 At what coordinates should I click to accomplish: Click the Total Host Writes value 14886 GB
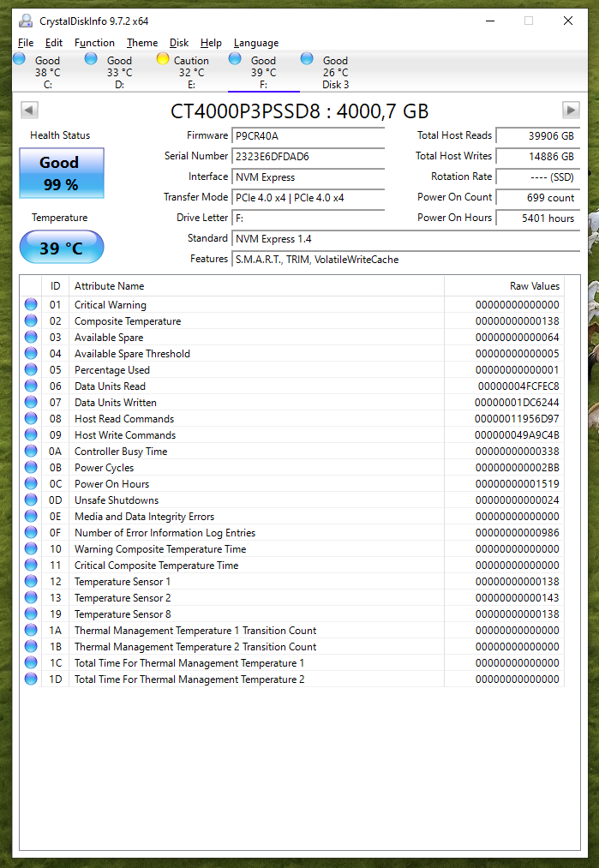coord(538,156)
